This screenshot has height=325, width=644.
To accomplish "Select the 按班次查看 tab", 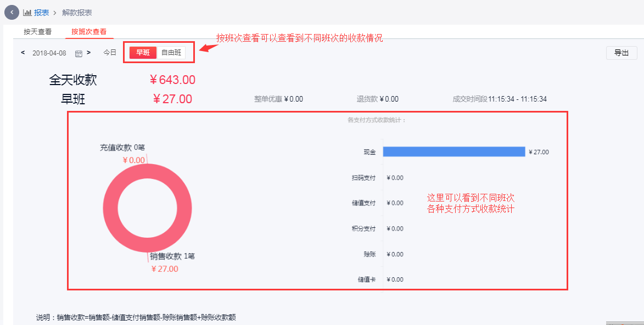I will click(x=89, y=31).
